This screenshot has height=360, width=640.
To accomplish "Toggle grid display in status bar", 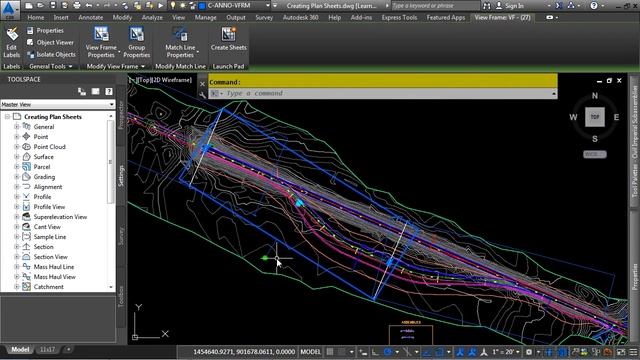I will (330, 352).
